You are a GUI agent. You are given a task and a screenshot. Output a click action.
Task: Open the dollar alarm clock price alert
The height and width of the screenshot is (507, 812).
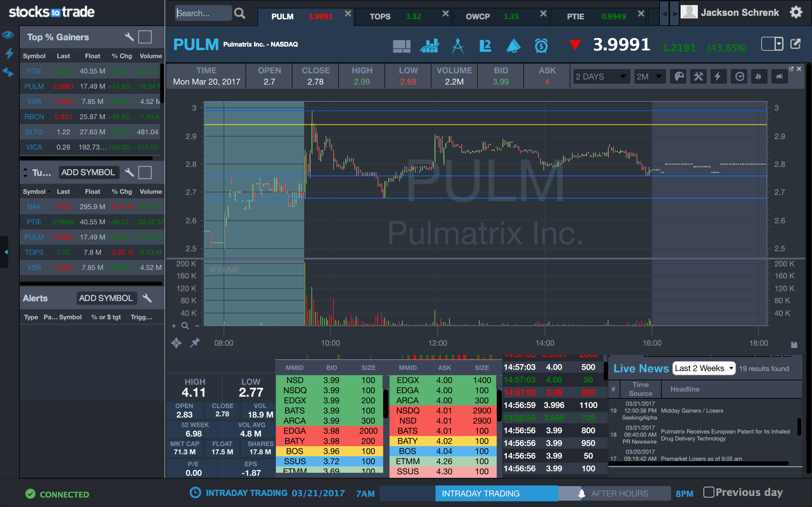coord(541,46)
